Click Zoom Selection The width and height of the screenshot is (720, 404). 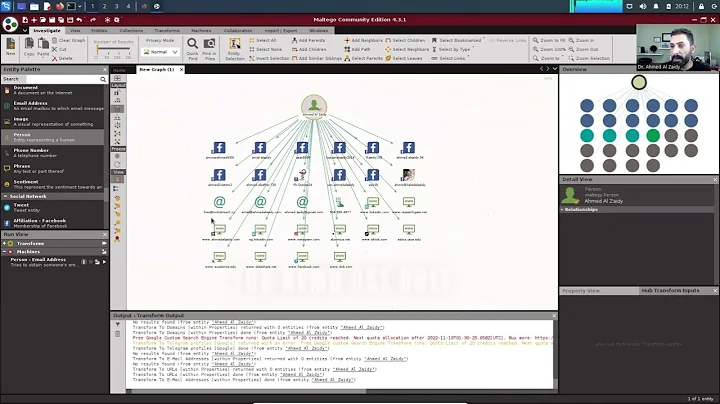pos(589,58)
